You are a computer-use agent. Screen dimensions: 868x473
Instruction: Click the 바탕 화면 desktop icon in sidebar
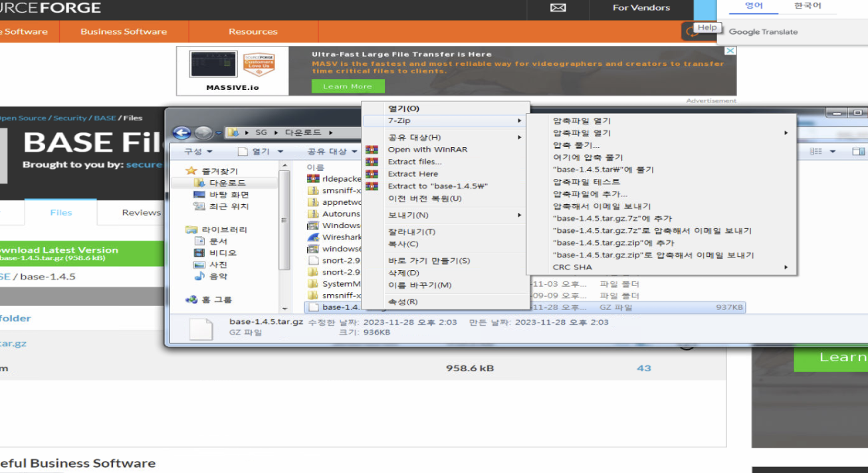coord(199,194)
